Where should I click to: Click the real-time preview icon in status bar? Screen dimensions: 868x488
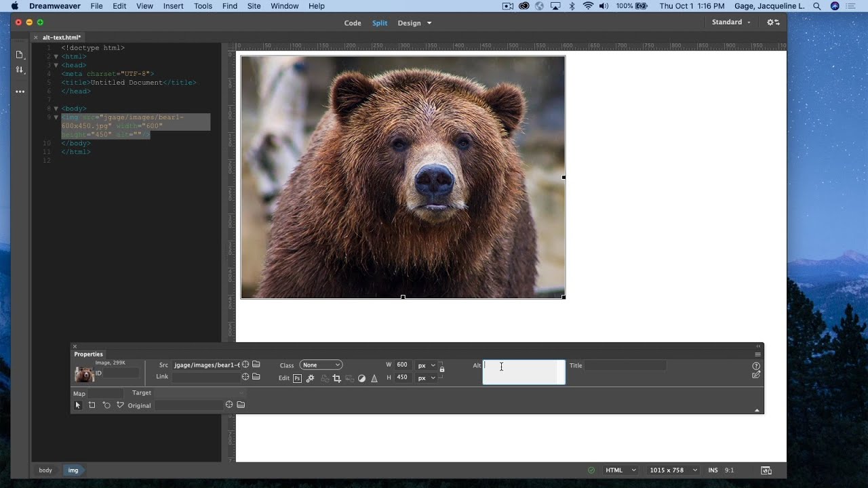[766, 470]
